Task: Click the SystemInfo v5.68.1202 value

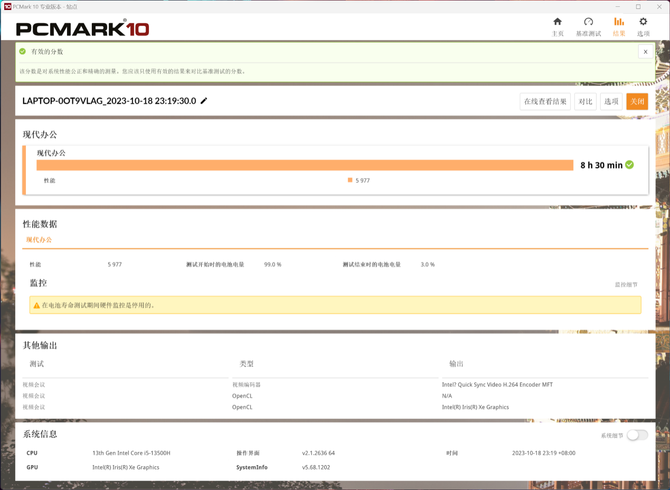Action: (x=316, y=467)
